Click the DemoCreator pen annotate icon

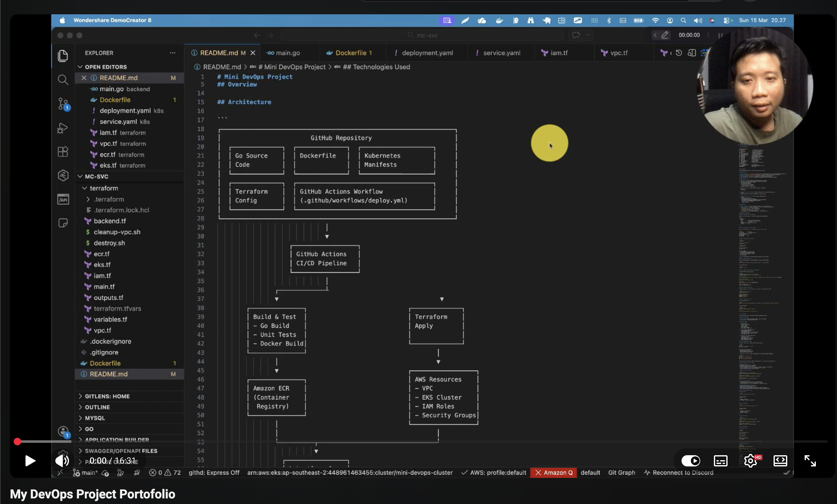665,35
